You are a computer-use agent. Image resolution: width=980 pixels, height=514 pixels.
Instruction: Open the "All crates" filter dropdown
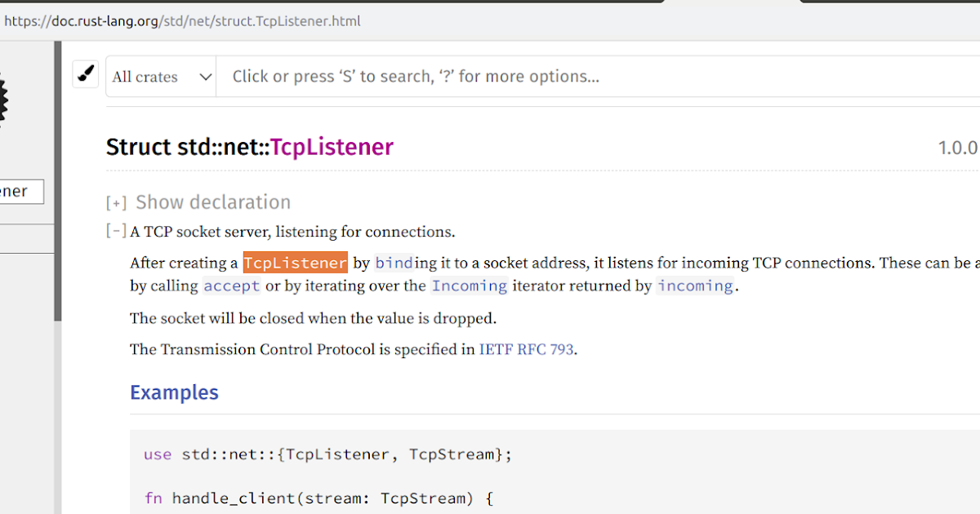click(160, 76)
